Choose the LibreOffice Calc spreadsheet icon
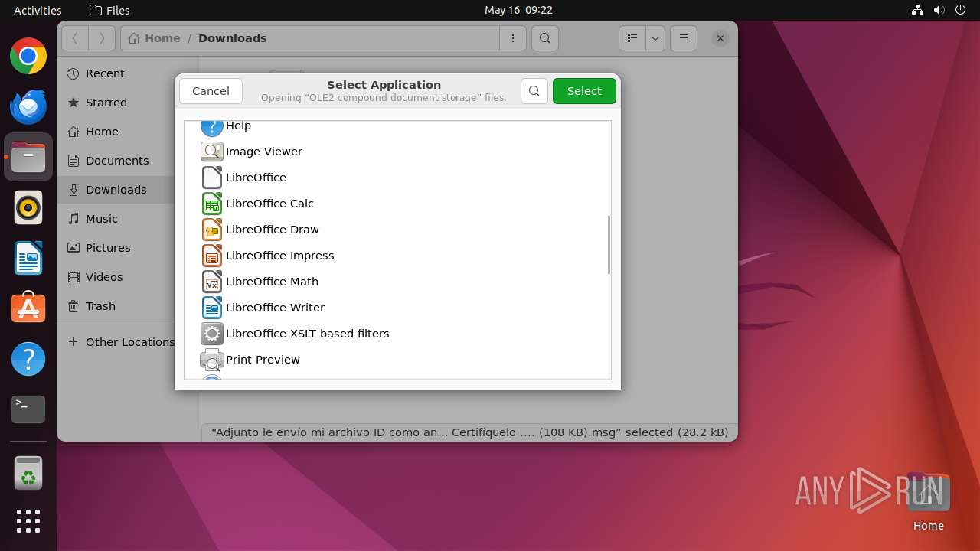 [212, 204]
